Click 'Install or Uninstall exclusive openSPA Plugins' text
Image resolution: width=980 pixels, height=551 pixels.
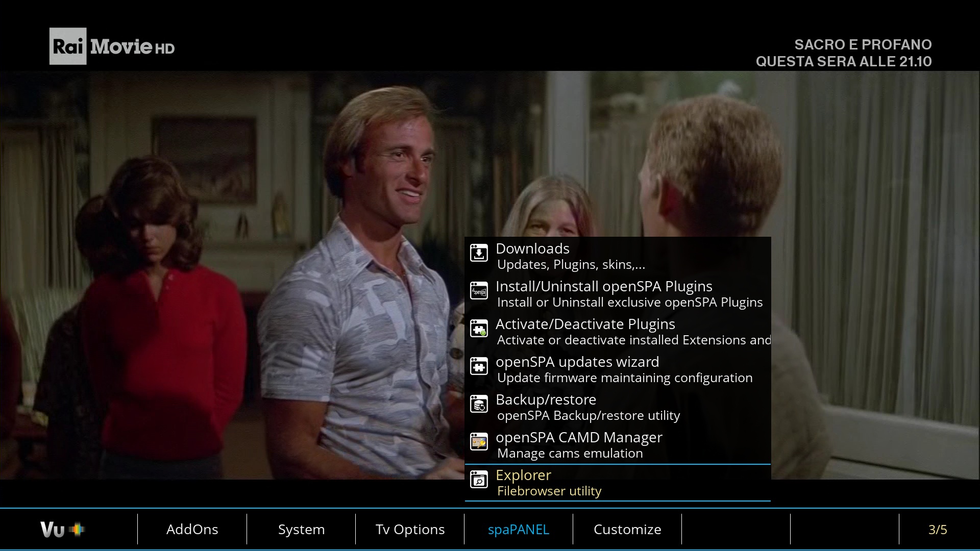point(630,303)
